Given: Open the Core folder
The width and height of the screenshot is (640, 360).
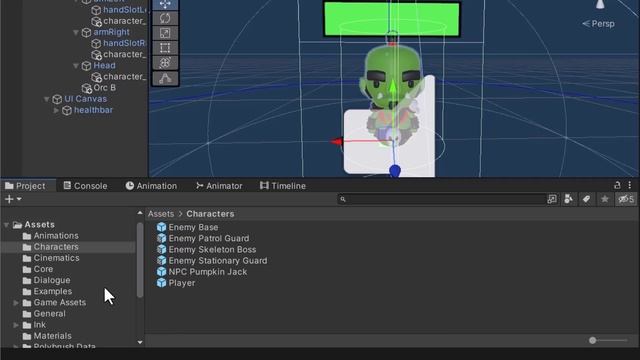Looking at the screenshot, I should pyautogui.click(x=43, y=269).
